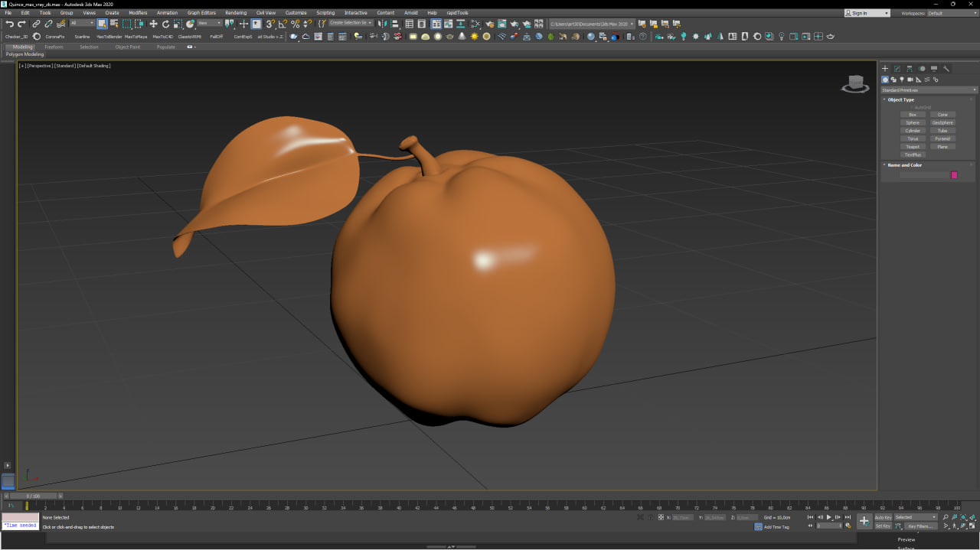This screenshot has width=980, height=550.
Task: Click the large Set Keys plus button
Action: click(x=864, y=521)
